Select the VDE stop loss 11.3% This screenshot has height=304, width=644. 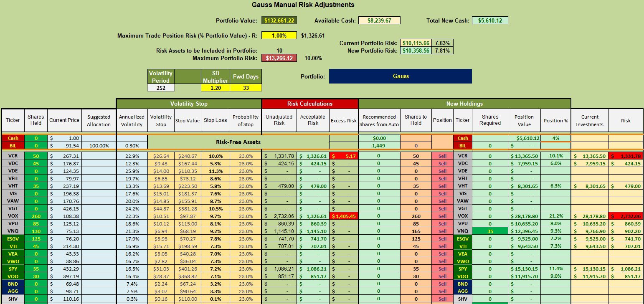click(x=216, y=171)
